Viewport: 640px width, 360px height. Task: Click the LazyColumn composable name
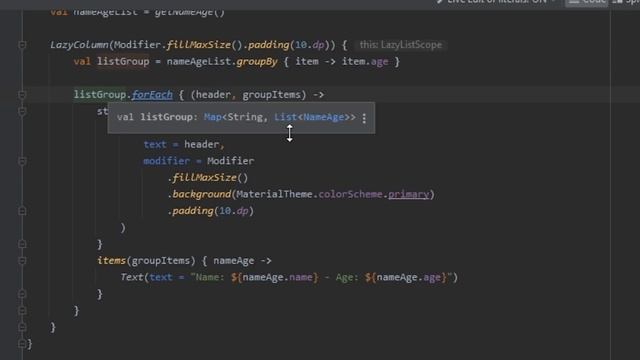[79, 45]
